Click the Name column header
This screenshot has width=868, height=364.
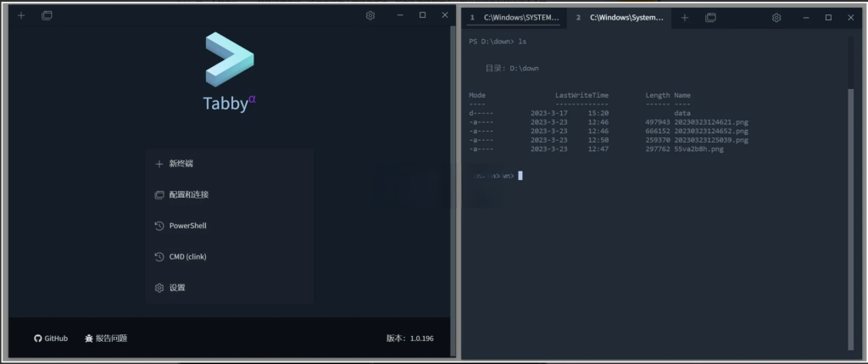(682, 95)
